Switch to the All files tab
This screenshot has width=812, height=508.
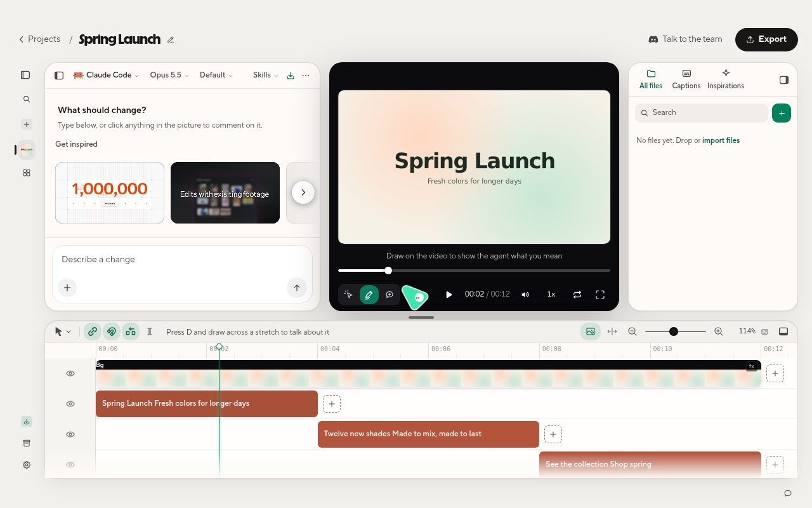(x=651, y=79)
